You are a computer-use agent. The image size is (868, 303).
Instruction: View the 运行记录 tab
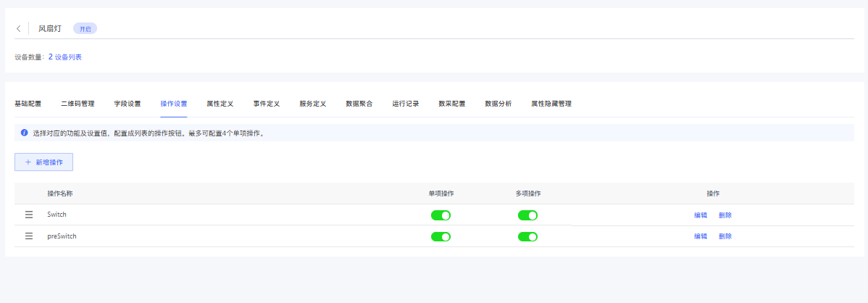click(405, 104)
